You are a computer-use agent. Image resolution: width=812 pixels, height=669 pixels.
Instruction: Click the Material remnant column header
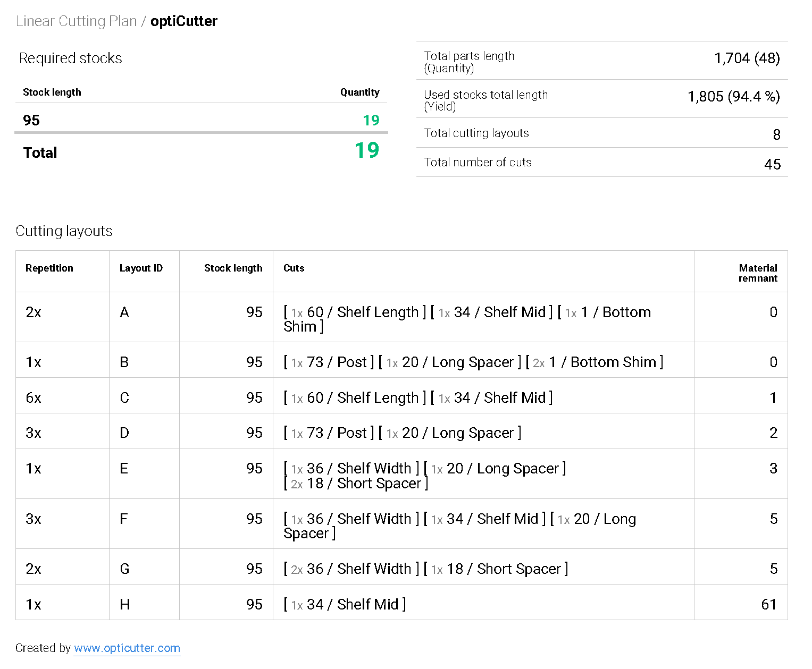[x=758, y=273]
